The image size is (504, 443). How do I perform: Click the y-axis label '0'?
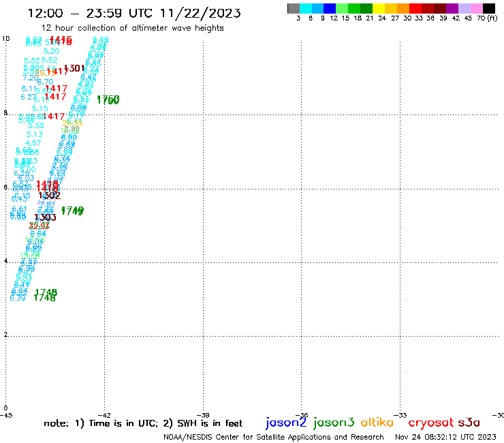point(5,408)
